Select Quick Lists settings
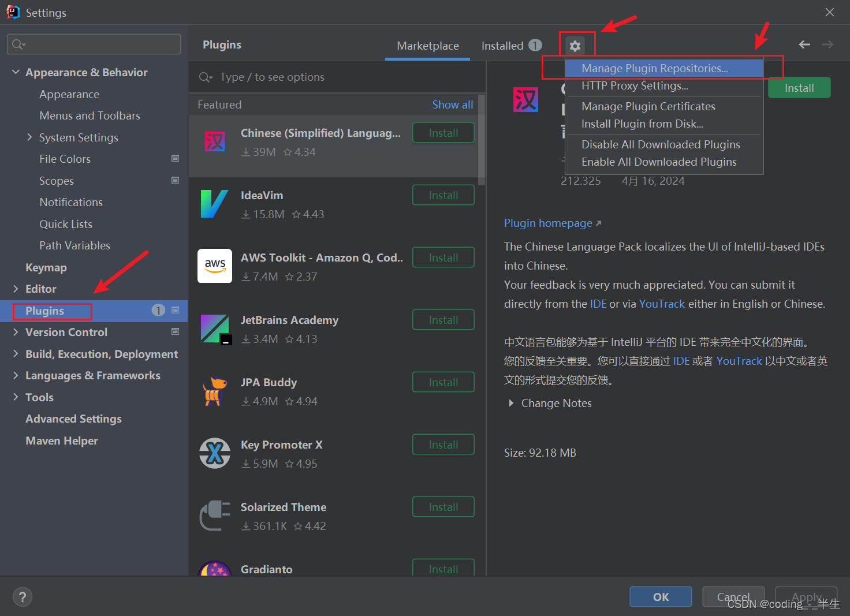The height and width of the screenshot is (616, 850). pos(66,224)
